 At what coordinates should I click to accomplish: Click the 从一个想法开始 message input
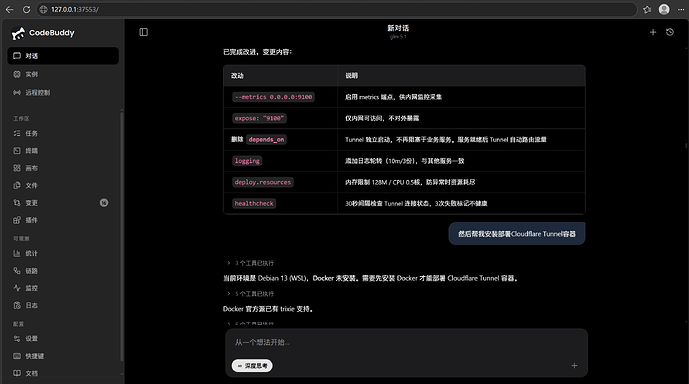click(x=406, y=342)
